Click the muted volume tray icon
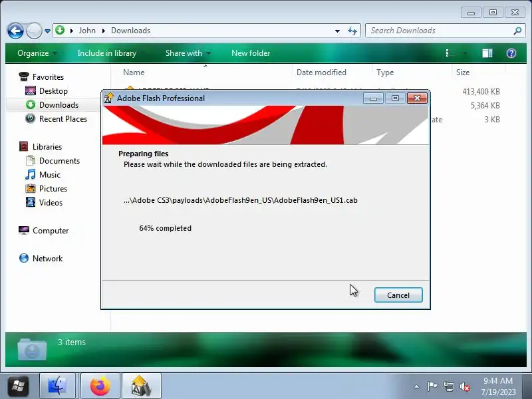This screenshot has height=399, width=532. (x=464, y=386)
